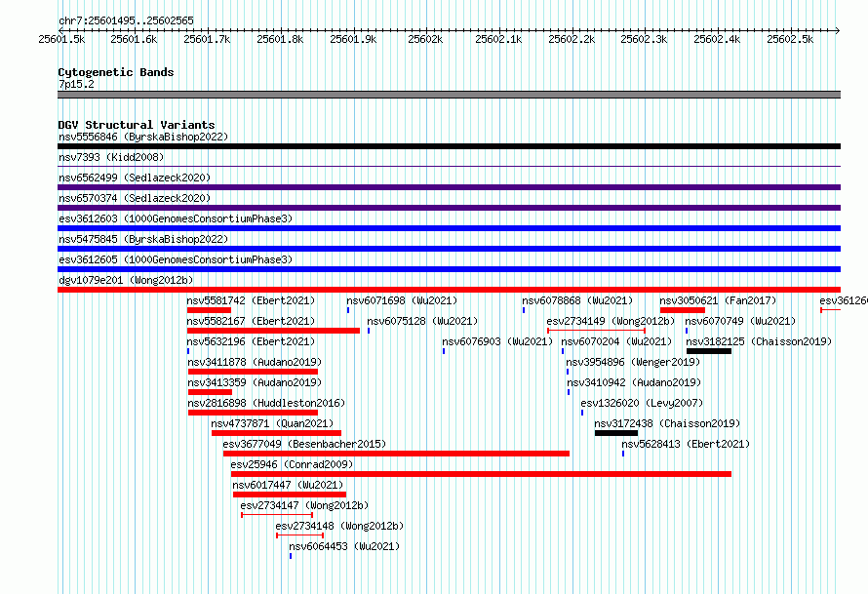Select the nsv6071698 (Wu2021) variant label

point(402,300)
